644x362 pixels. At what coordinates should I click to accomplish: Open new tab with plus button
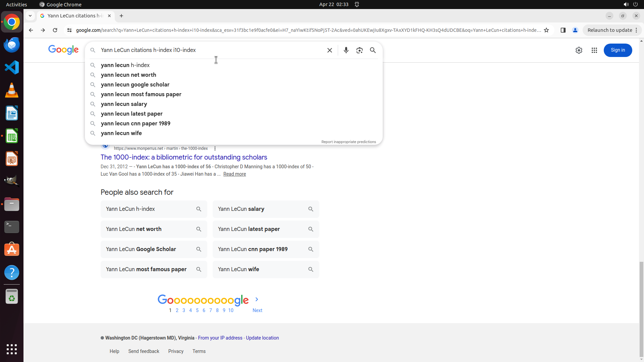click(x=121, y=16)
